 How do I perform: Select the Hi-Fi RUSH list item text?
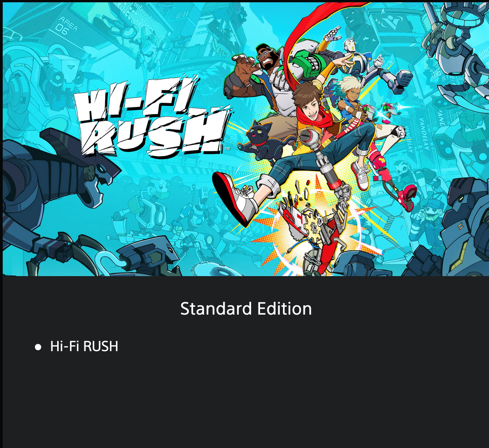pyautogui.click(x=84, y=346)
